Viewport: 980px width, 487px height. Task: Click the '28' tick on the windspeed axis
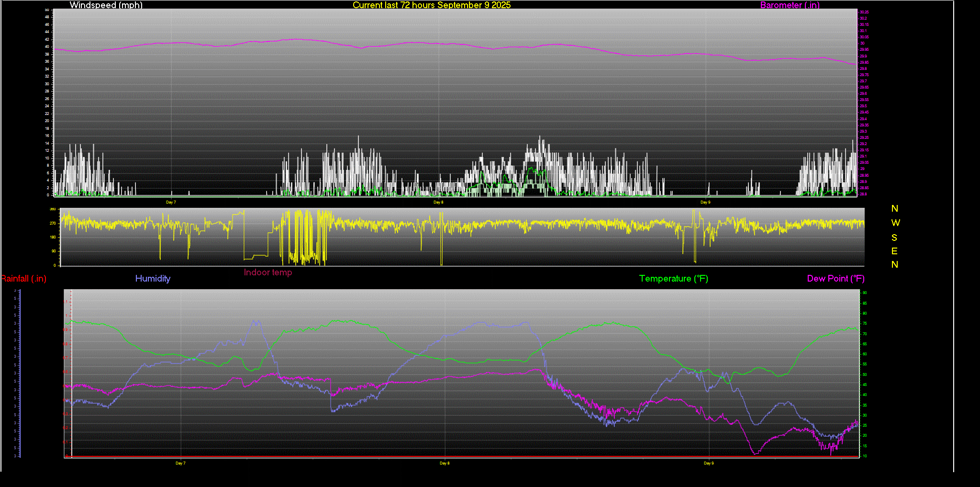(x=47, y=91)
